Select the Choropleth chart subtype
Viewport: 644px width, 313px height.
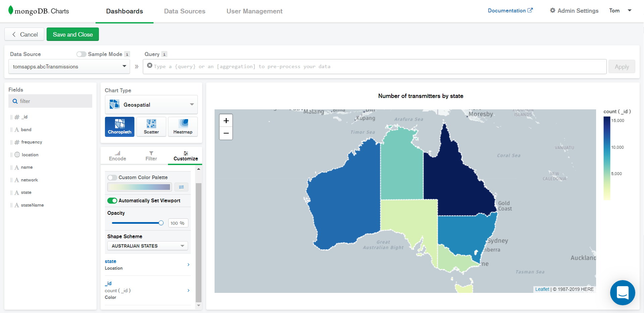[120, 126]
